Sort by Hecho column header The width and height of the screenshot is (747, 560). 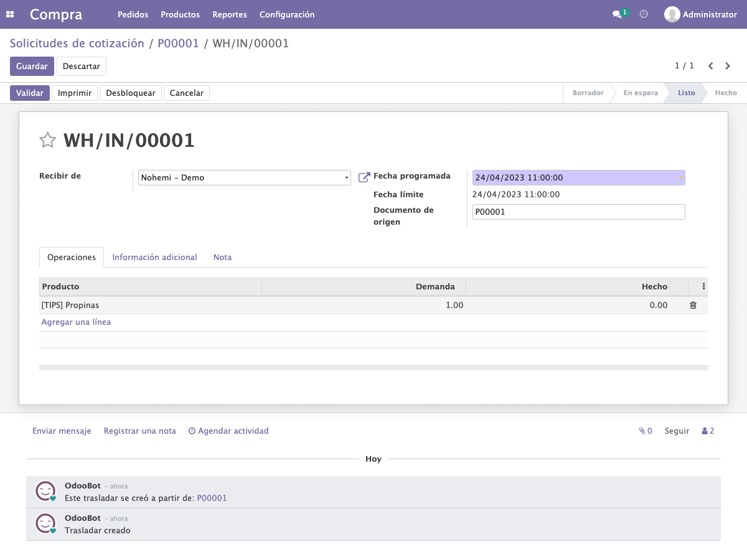coord(568,286)
